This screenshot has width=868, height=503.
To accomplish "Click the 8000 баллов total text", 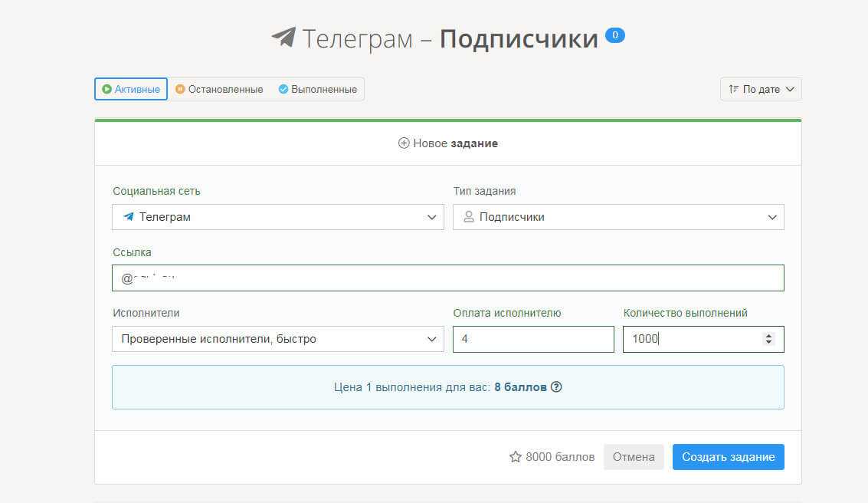I will 560,457.
